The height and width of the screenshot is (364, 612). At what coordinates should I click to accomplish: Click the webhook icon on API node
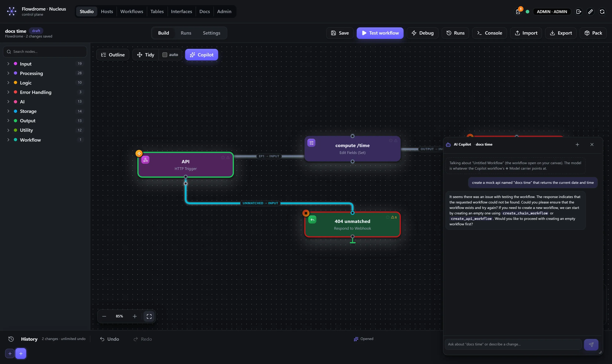pyautogui.click(x=145, y=160)
